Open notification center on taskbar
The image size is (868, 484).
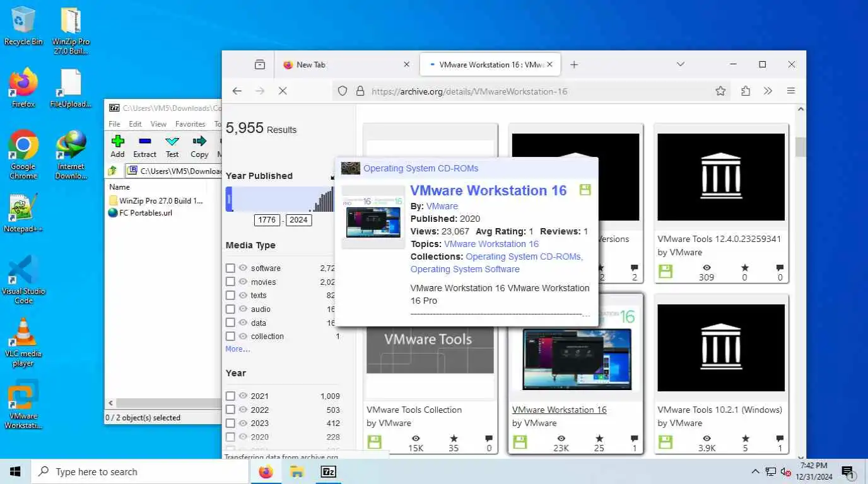[848, 471]
